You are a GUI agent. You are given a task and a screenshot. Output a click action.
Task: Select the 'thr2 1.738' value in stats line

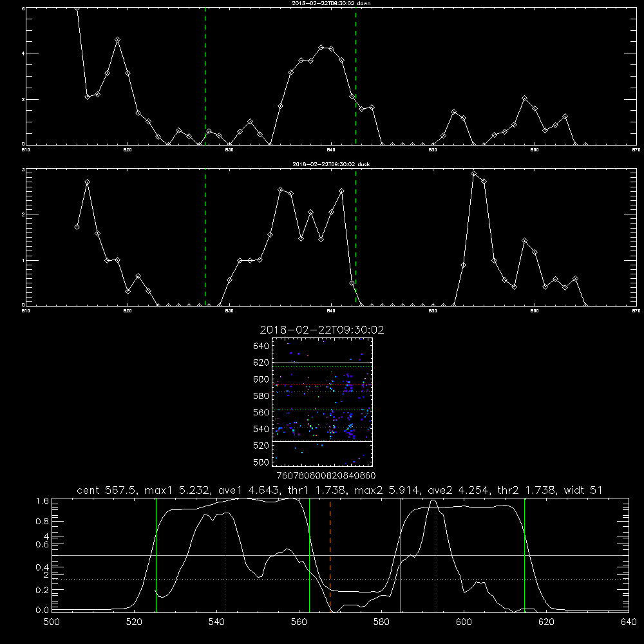[527, 490]
